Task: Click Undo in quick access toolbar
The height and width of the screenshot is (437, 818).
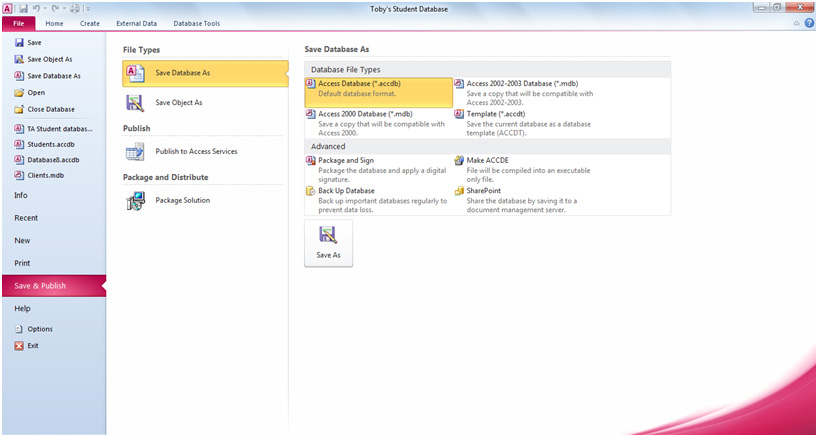Action: click(37, 9)
